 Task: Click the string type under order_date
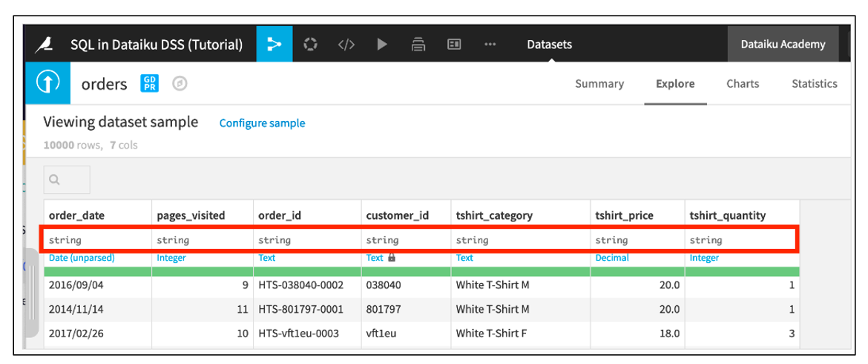pos(65,241)
